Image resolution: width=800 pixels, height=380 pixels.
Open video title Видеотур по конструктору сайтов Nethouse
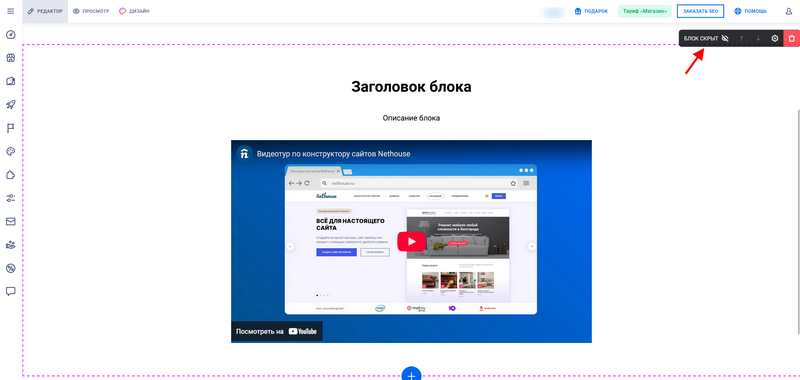tap(333, 154)
